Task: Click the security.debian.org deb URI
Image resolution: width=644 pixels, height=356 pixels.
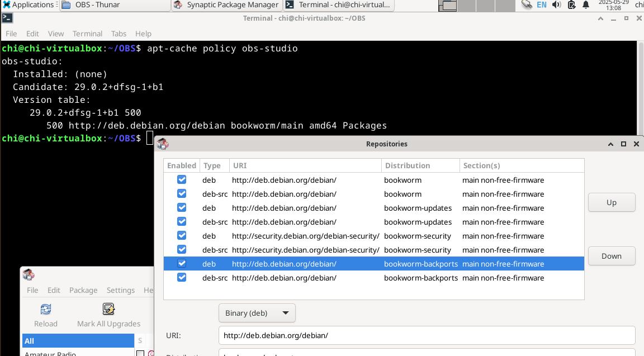Action: 306,236
